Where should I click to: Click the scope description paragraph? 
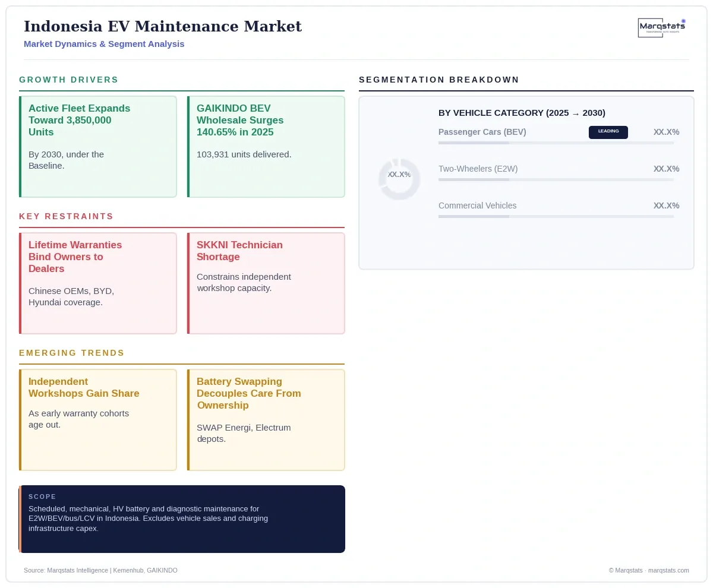pos(148,519)
